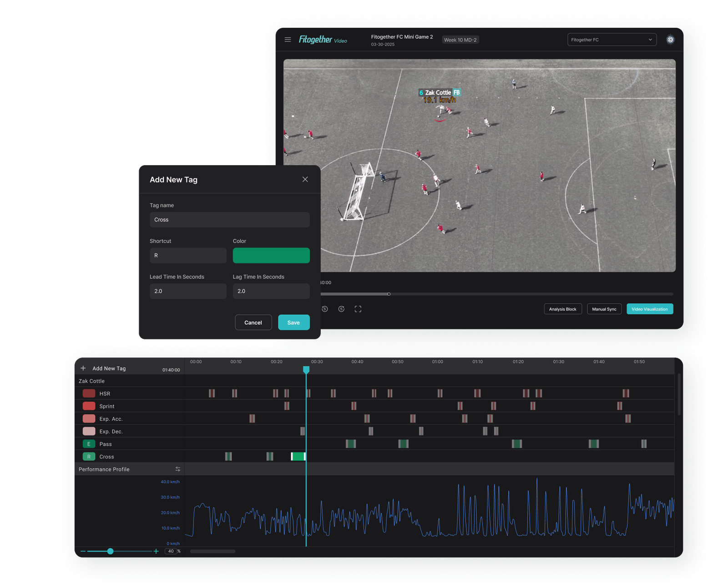Select the Pass row label

[x=106, y=444]
